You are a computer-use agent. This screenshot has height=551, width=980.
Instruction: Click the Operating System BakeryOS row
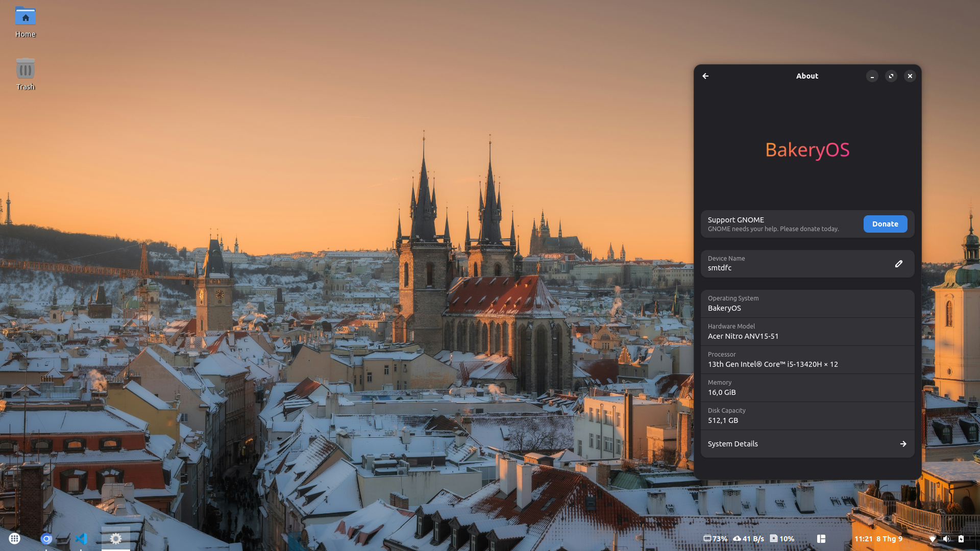click(807, 304)
